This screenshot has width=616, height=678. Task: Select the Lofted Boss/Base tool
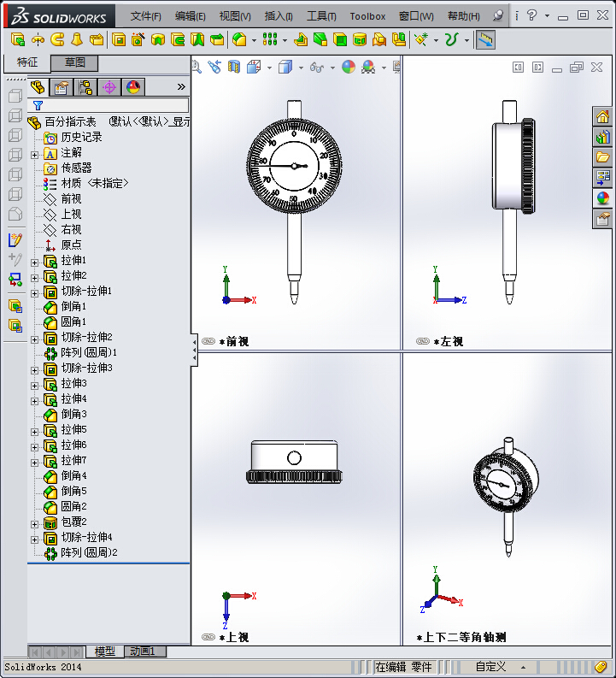77,40
